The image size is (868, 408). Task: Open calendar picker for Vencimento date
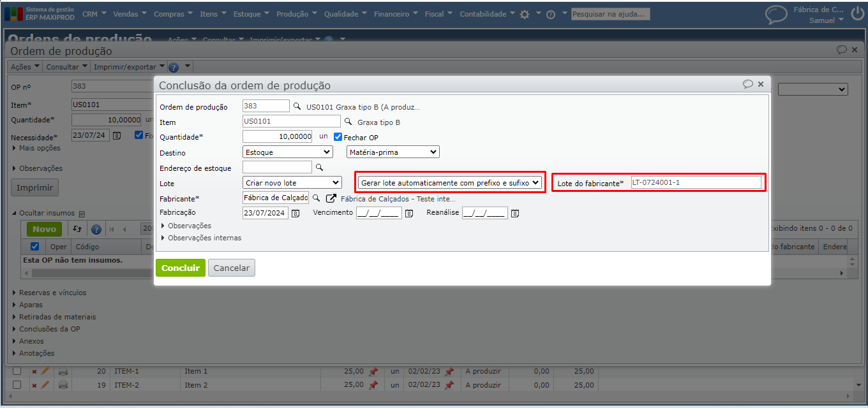(409, 214)
